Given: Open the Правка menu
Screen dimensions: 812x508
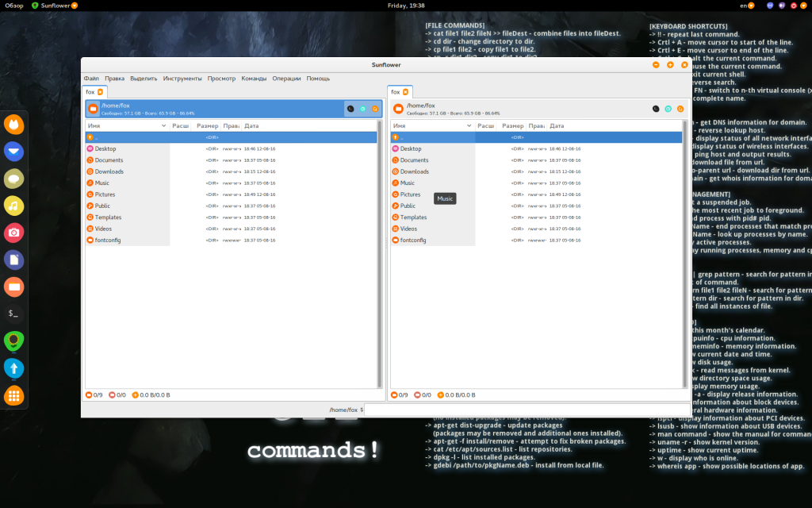Looking at the screenshot, I should tap(114, 79).
